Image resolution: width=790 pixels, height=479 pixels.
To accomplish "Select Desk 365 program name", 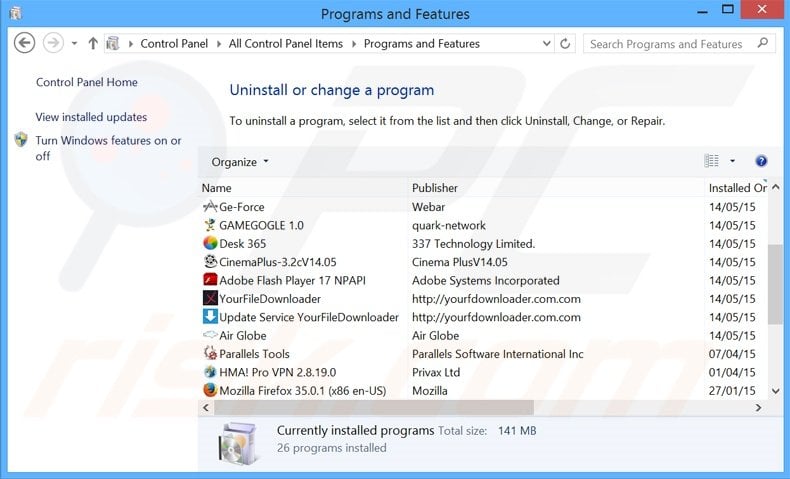I will pyautogui.click(x=242, y=244).
